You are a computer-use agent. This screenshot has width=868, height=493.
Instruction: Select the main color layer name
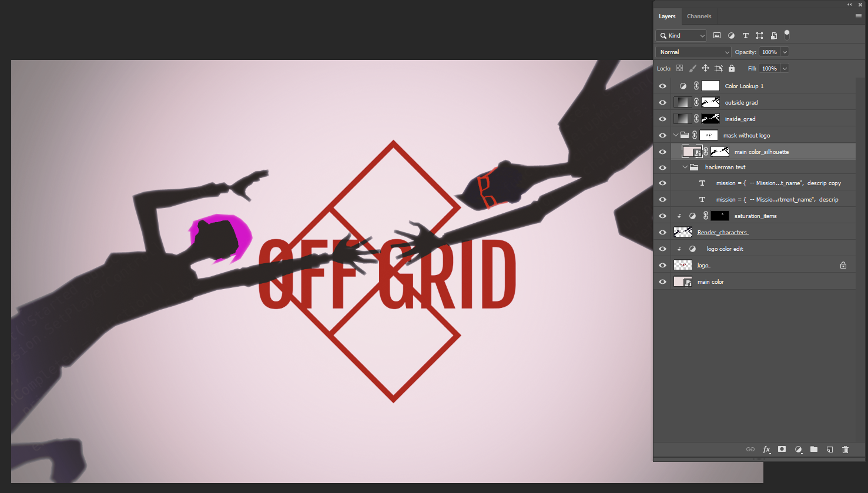(x=711, y=282)
